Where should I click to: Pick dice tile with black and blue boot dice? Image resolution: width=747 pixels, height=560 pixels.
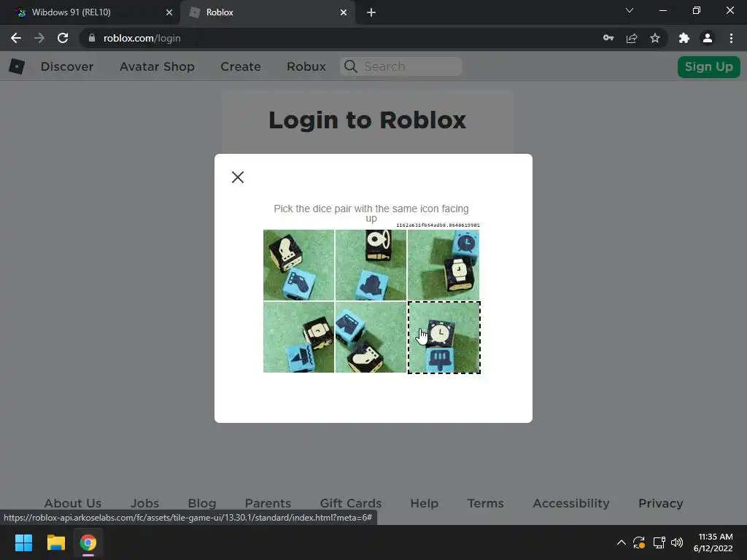pos(298,265)
